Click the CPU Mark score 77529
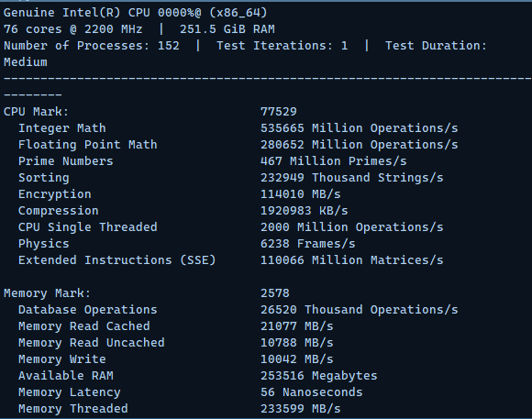The image size is (532, 419). click(x=279, y=112)
